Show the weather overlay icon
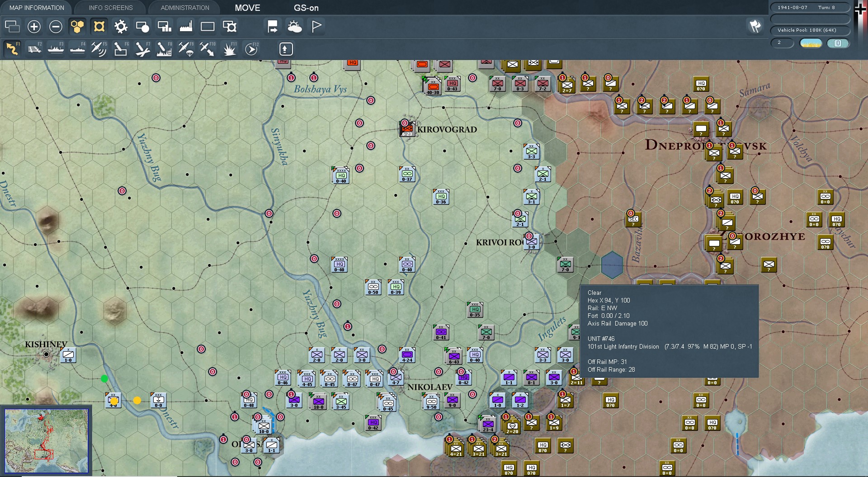Viewport: 868px width, 477px height. [x=295, y=27]
